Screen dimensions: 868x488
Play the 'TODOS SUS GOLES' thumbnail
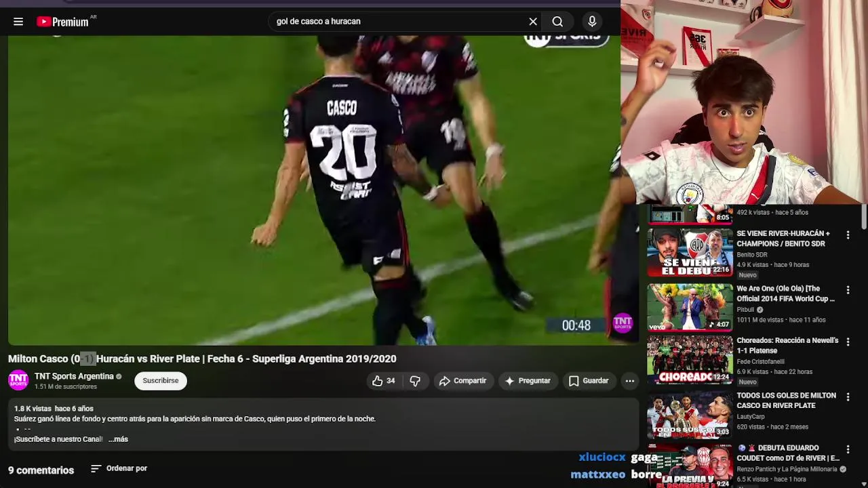coord(690,414)
